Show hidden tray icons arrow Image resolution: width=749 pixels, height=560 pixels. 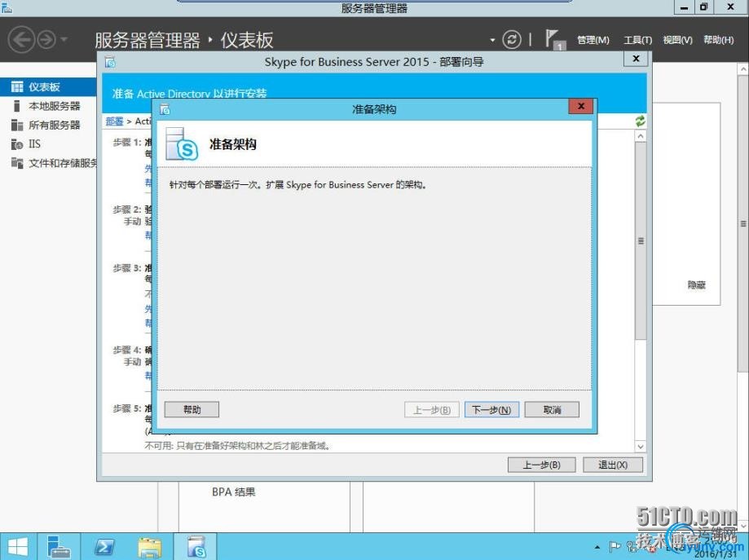coord(597,547)
